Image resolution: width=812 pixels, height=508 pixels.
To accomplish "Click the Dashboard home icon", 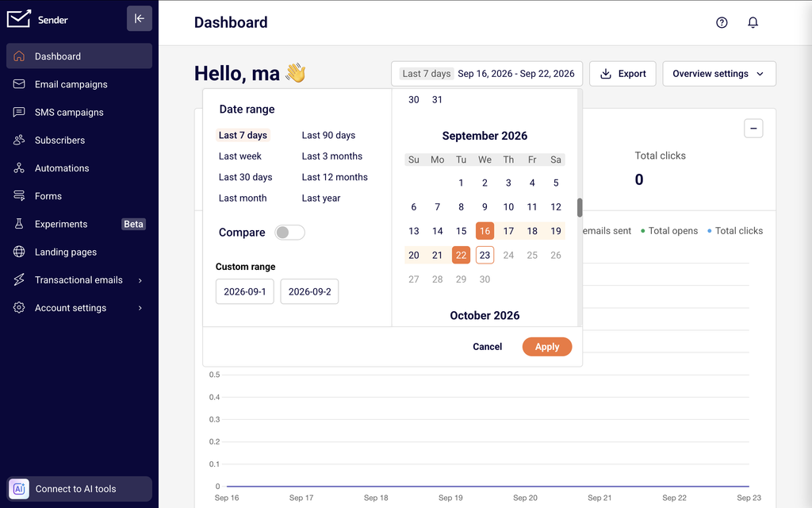I will [x=19, y=56].
